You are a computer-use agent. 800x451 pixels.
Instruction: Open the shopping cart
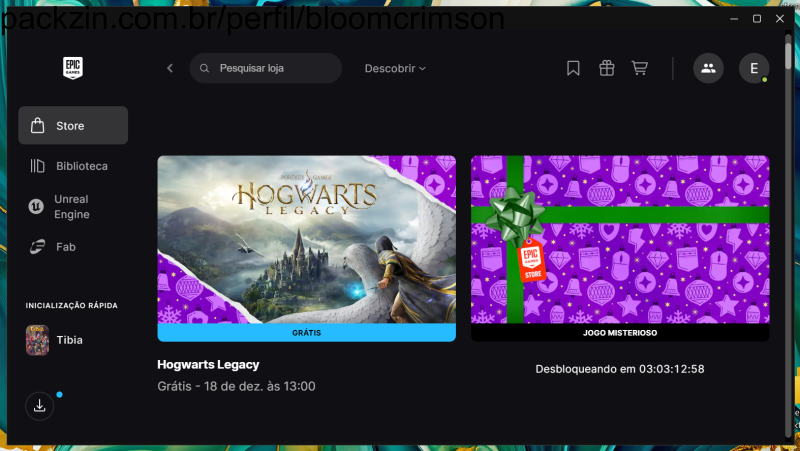click(640, 68)
